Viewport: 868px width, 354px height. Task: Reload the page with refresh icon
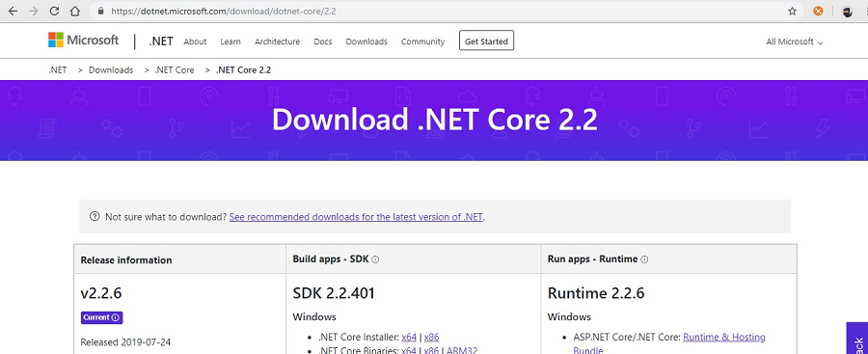54,11
